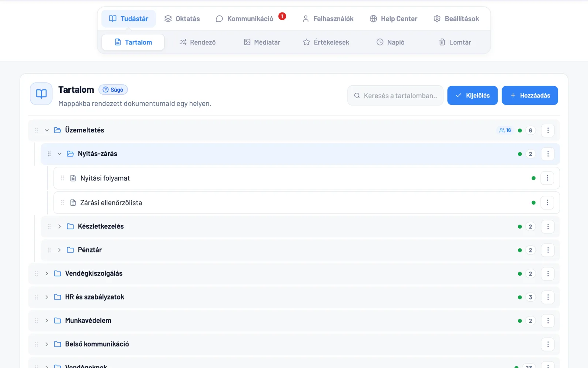
Task: Open the Lomtár trash sub-tab
Action: (x=455, y=42)
